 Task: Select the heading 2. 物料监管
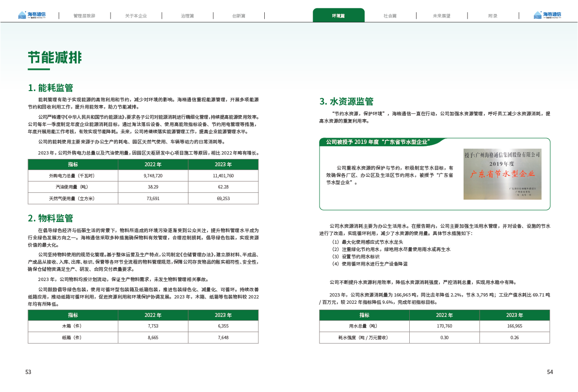click(50, 218)
